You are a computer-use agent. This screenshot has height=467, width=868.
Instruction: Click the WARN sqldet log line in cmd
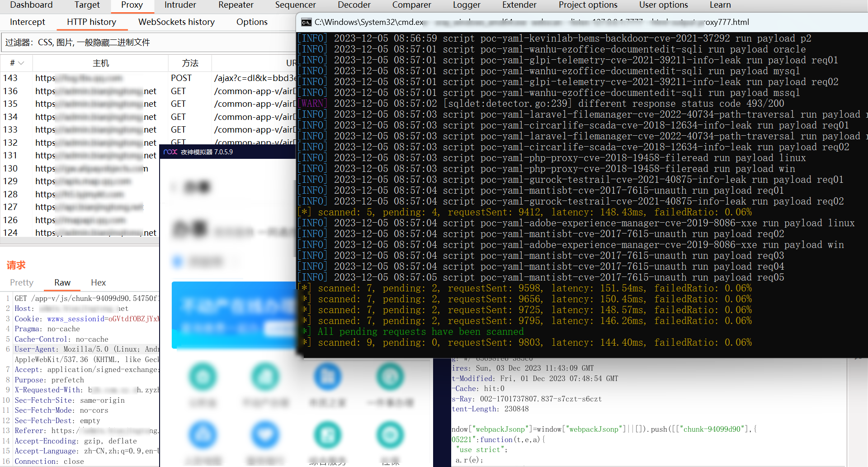pyautogui.click(x=541, y=104)
